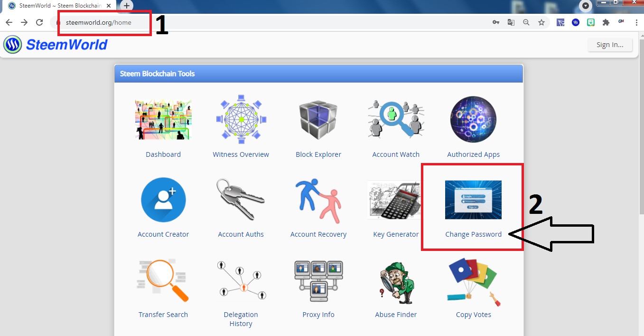Click the GM extension icon
The width and height of the screenshot is (644, 336).
point(621,22)
